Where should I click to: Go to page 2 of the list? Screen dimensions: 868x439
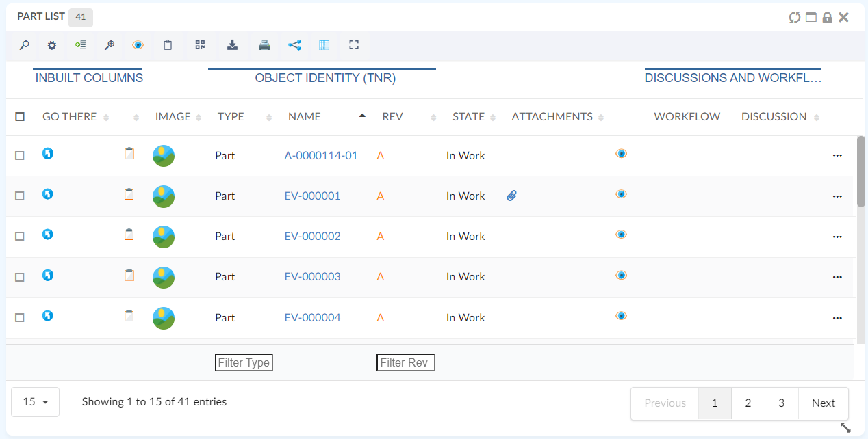point(748,403)
